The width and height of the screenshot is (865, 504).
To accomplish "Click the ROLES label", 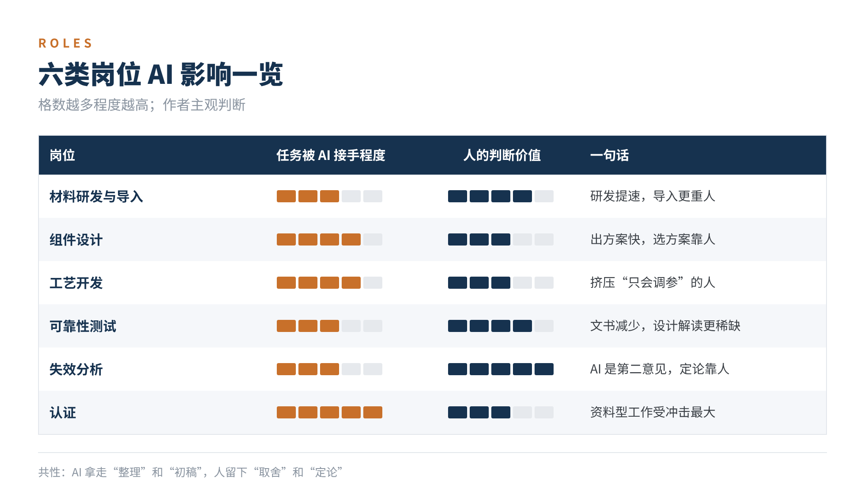I will click(x=65, y=43).
